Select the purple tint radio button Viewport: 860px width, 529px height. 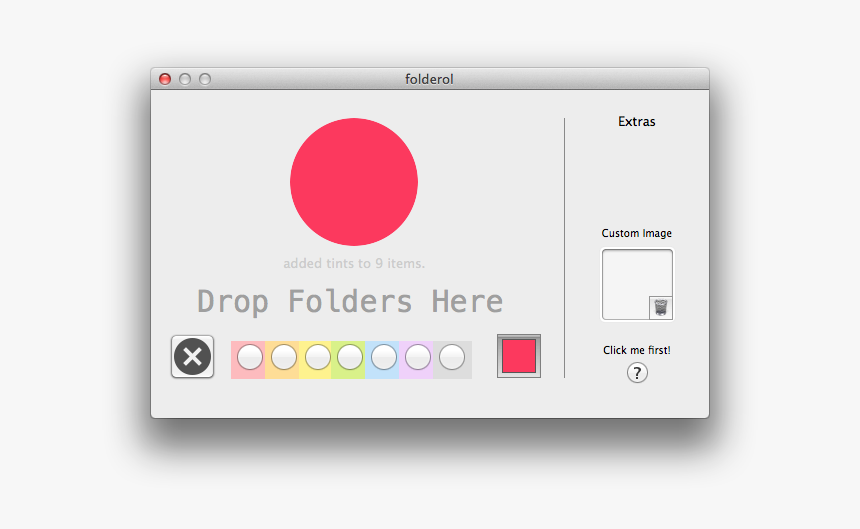click(418, 357)
